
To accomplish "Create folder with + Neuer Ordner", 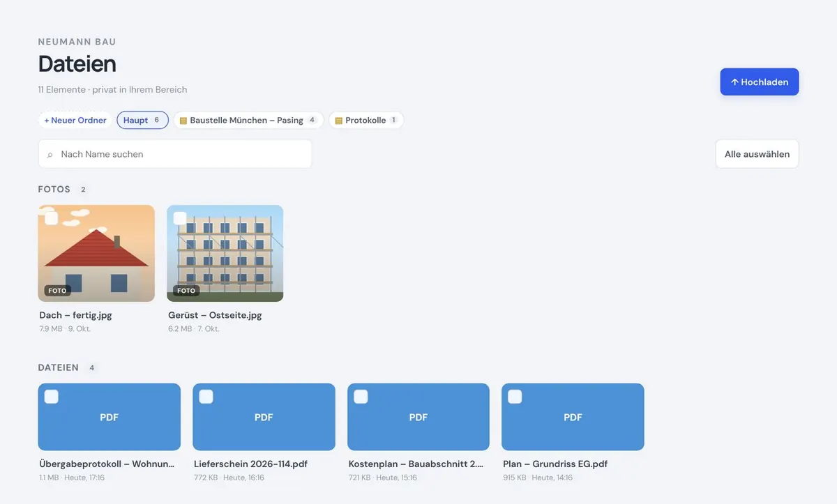I will pyautogui.click(x=75, y=120).
